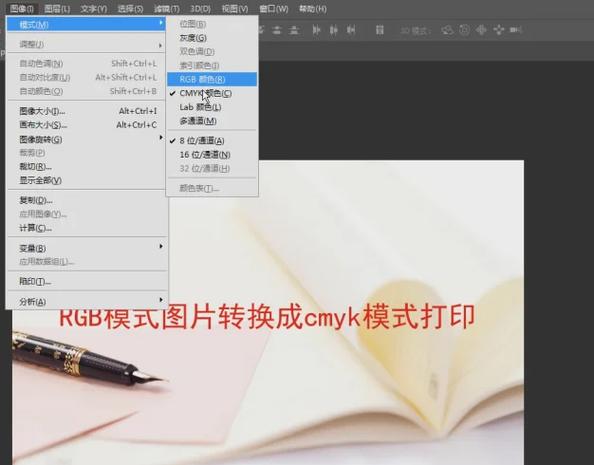594x465 pixels.
Task: Choose 复制(D)... menu entry
Action: click(x=87, y=200)
